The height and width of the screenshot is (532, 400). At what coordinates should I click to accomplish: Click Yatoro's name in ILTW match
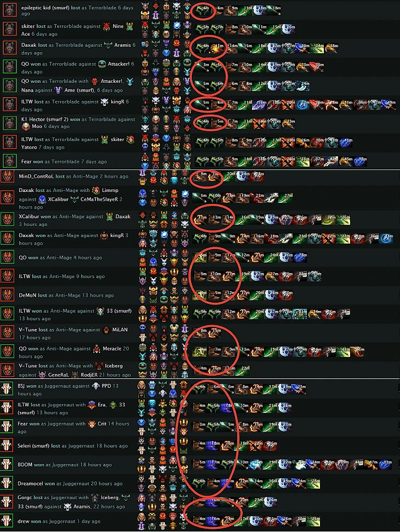point(29,147)
